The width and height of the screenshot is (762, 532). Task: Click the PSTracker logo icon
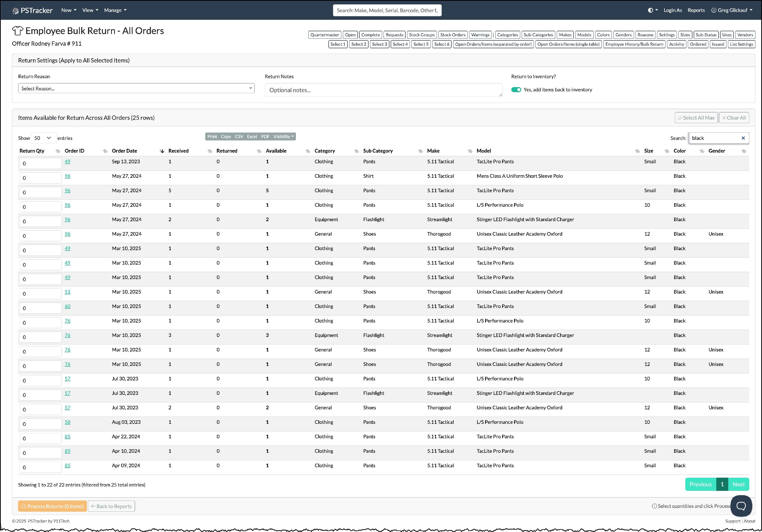(x=15, y=11)
